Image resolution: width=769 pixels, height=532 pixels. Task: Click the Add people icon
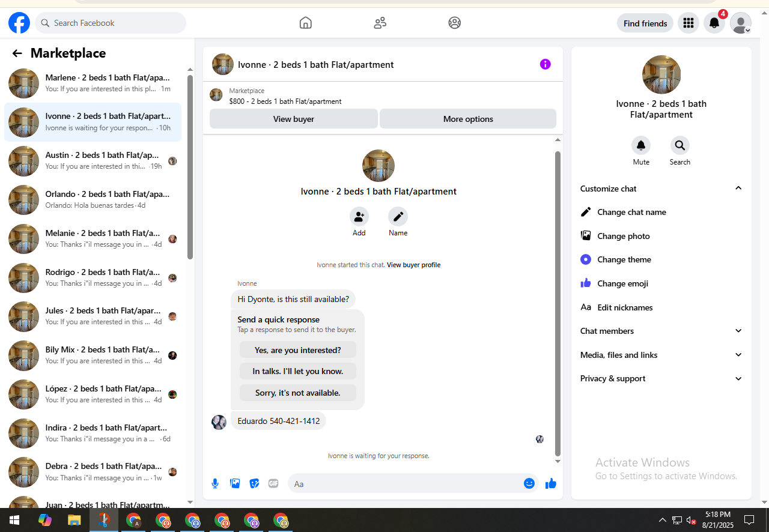[359, 217]
